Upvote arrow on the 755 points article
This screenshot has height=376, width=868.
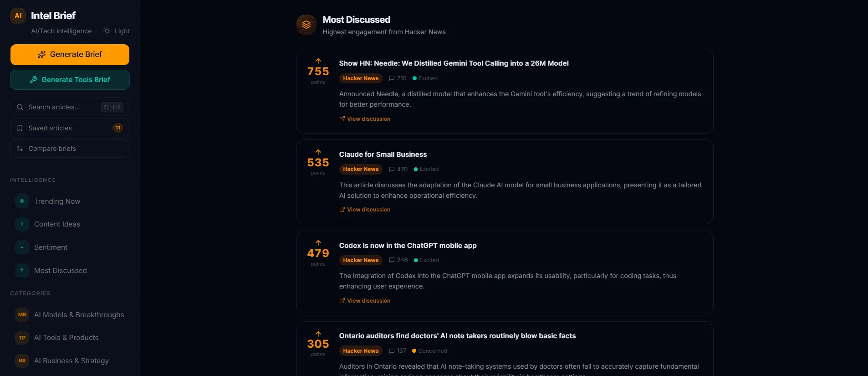(x=318, y=61)
